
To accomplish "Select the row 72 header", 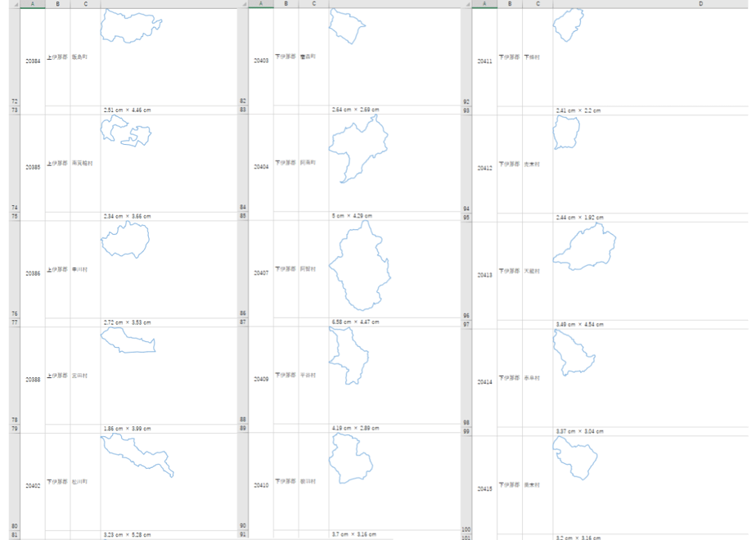I will tap(15, 57).
